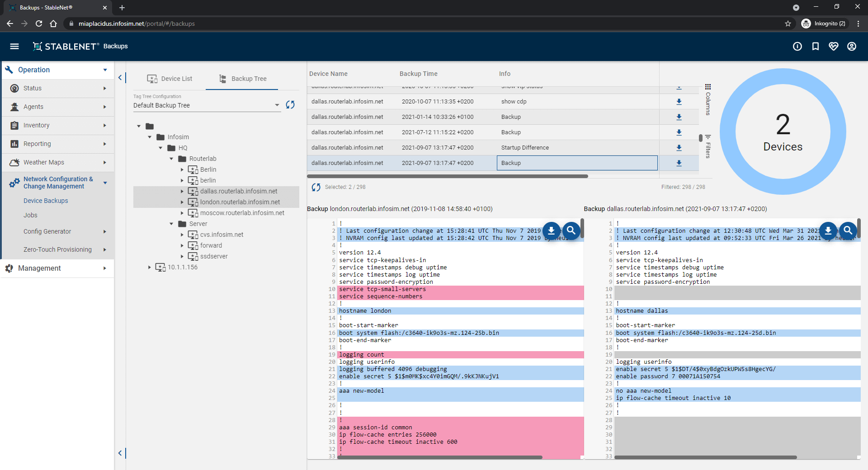Screen dimensions: 868x470
Task: Expand the Status submenu
Action: tap(58, 88)
